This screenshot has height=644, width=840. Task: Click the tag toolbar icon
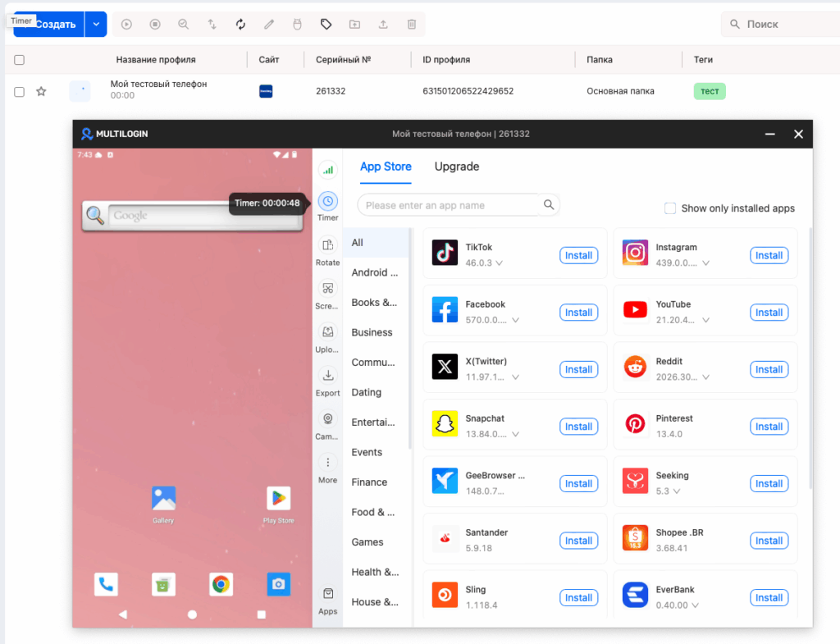pos(326,24)
